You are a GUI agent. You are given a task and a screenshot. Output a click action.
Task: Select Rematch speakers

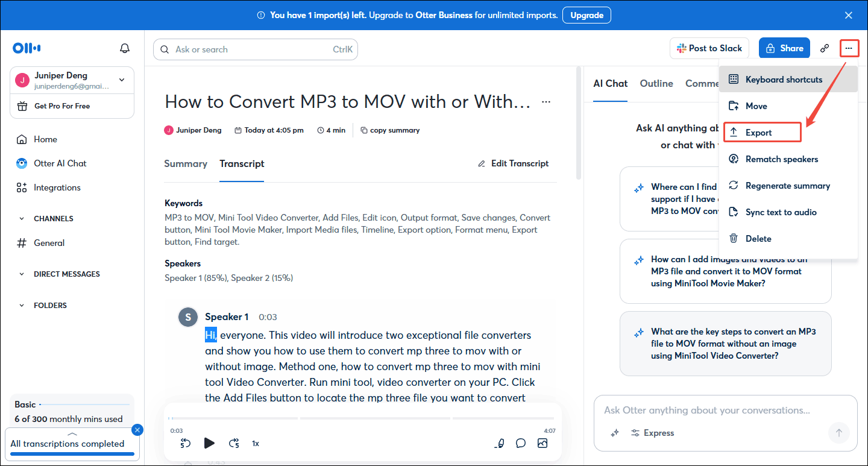[x=788, y=159]
